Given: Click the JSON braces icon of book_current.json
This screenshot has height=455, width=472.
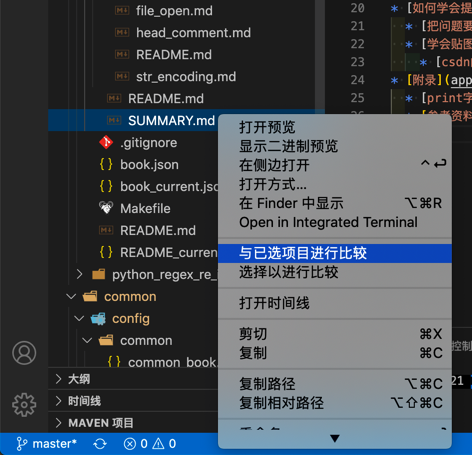Looking at the screenshot, I should pos(106,186).
